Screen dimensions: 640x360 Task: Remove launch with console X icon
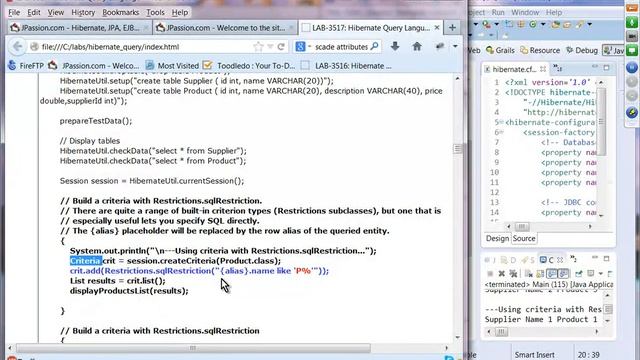[x=502, y=273]
